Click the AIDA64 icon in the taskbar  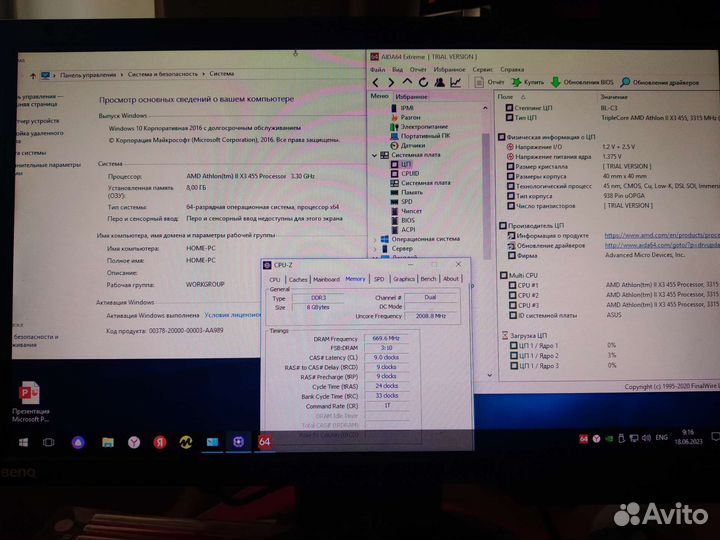tap(265, 441)
